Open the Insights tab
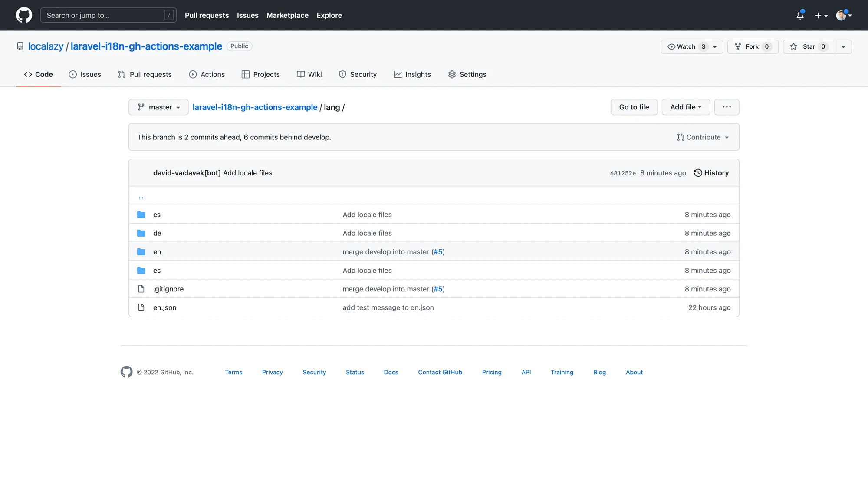The width and height of the screenshot is (868, 502). 412,74
